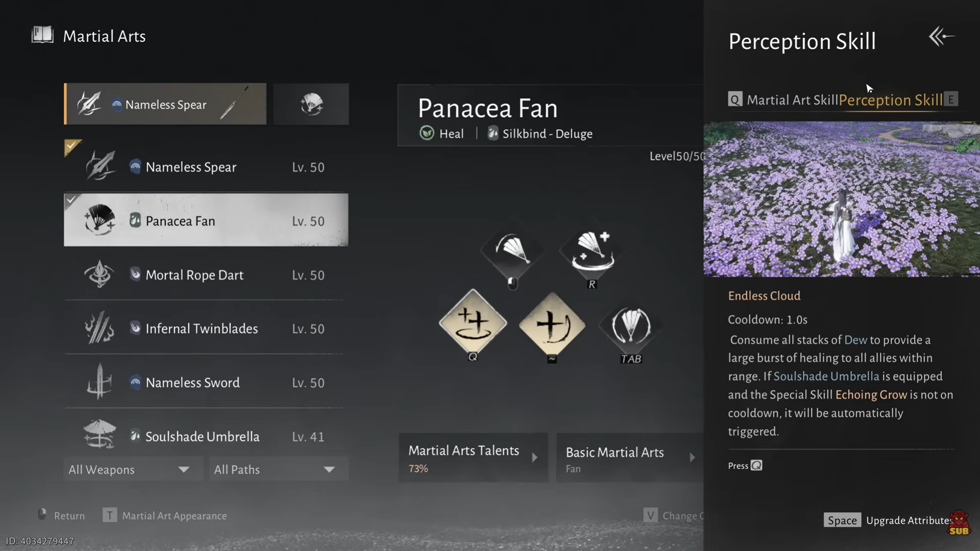Click the back arrow in Perception Skill panel
The height and width of the screenshot is (551, 980).
[941, 37]
